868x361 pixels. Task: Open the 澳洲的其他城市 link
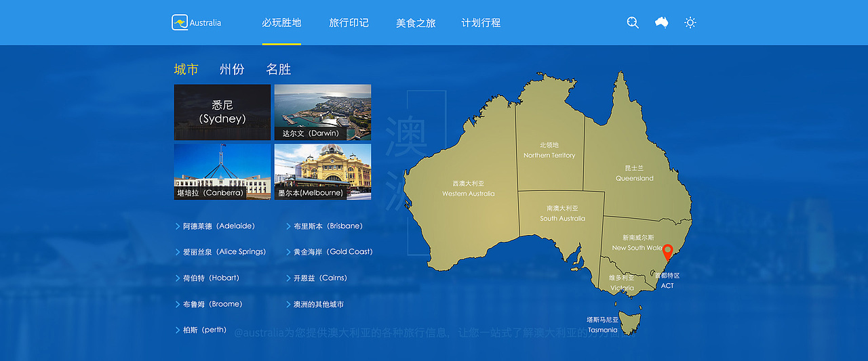[319, 305]
